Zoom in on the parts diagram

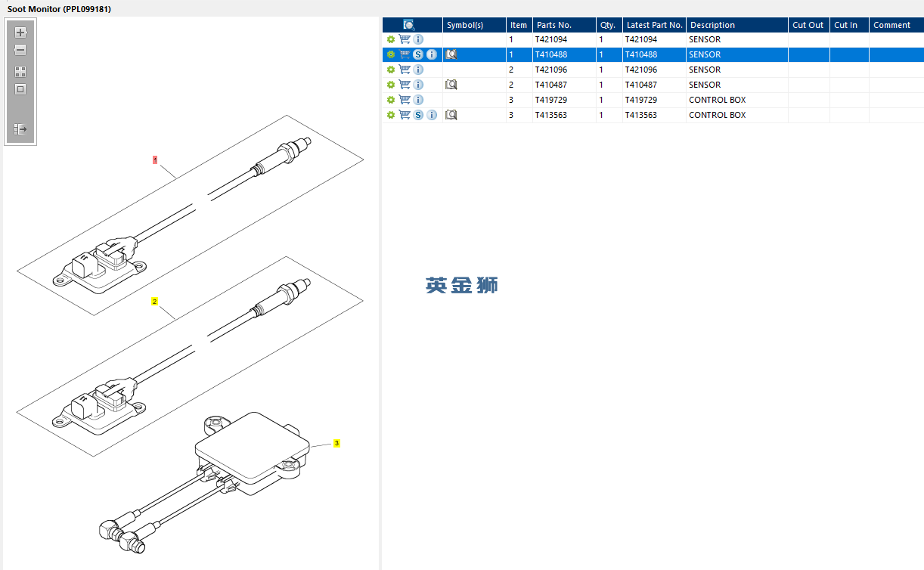[x=20, y=33]
